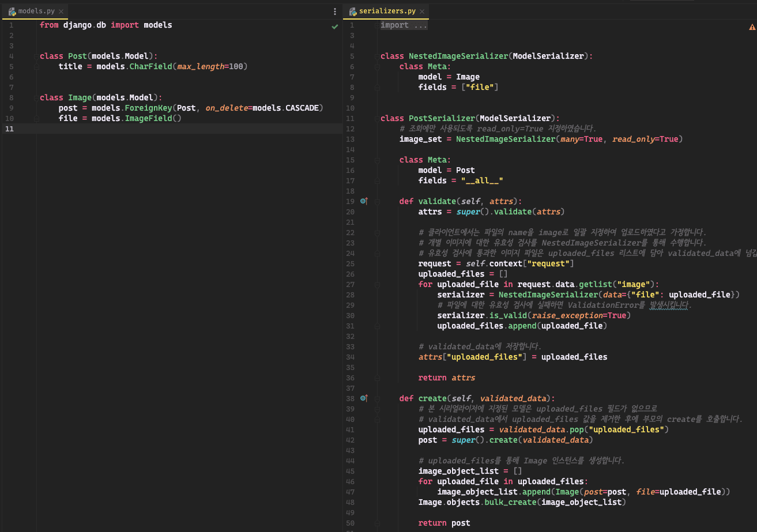Click line number 11 gutter in models.py

[x=9, y=129]
